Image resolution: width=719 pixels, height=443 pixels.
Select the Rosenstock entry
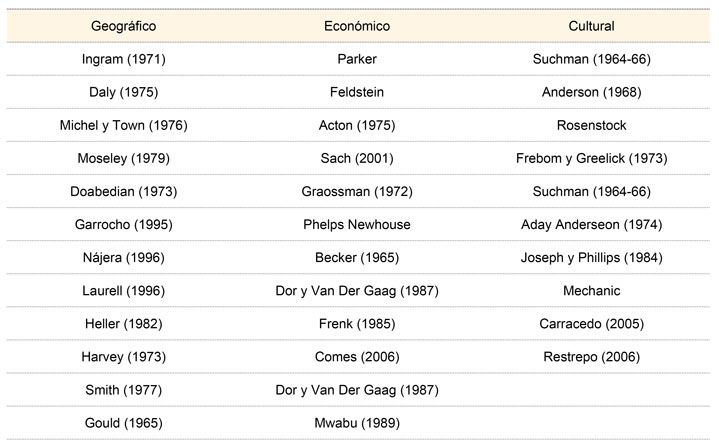click(x=592, y=125)
